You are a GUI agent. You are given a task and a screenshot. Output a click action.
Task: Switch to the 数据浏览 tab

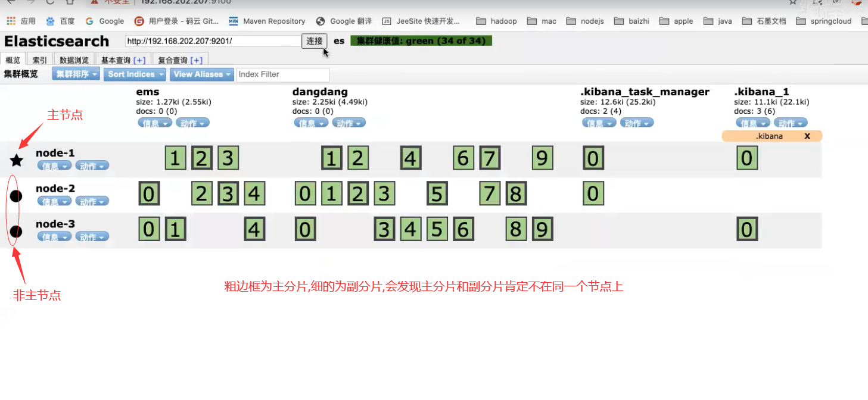(x=74, y=60)
